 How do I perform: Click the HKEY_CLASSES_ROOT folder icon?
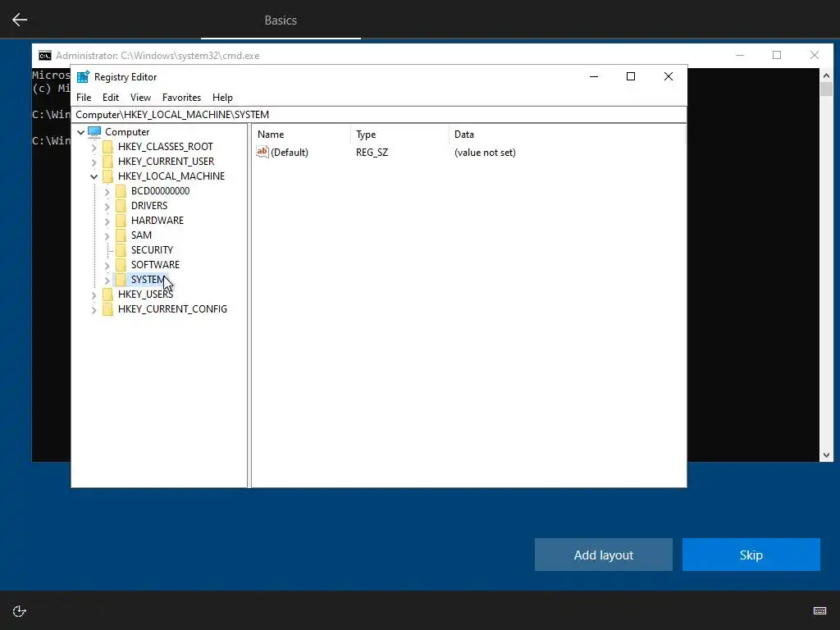pyautogui.click(x=107, y=147)
